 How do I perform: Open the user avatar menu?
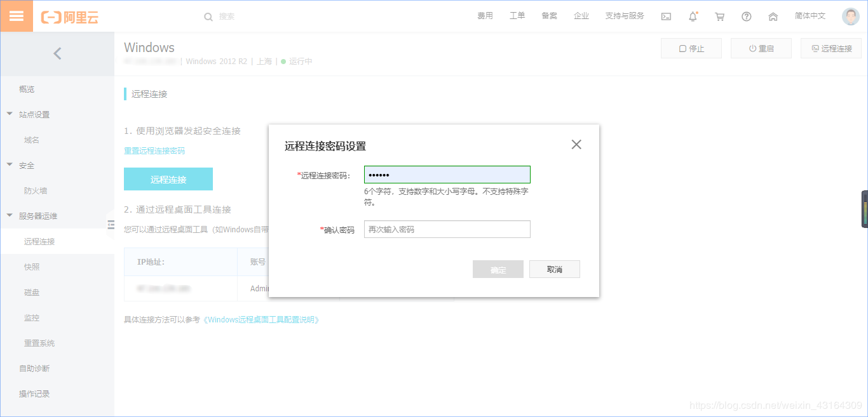pyautogui.click(x=850, y=16)
